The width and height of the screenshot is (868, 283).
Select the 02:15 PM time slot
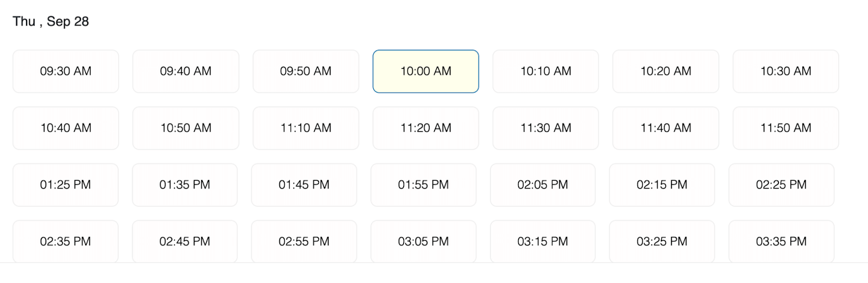662,185
